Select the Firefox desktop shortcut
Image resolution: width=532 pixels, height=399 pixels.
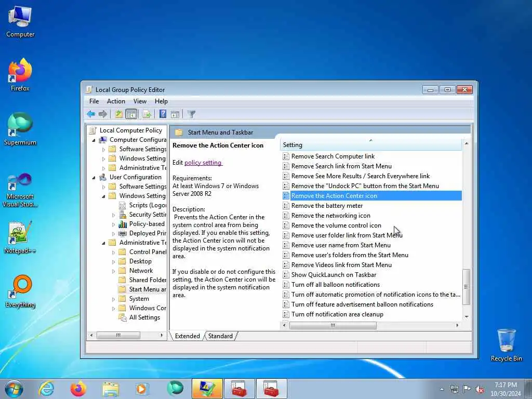20,75
